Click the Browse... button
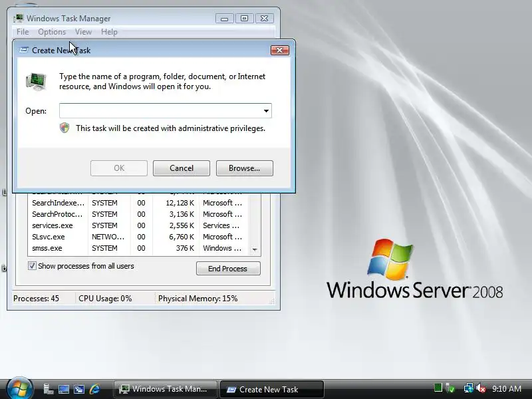The height and width of the screenshot is (399, 532). [x=245, y=168]
